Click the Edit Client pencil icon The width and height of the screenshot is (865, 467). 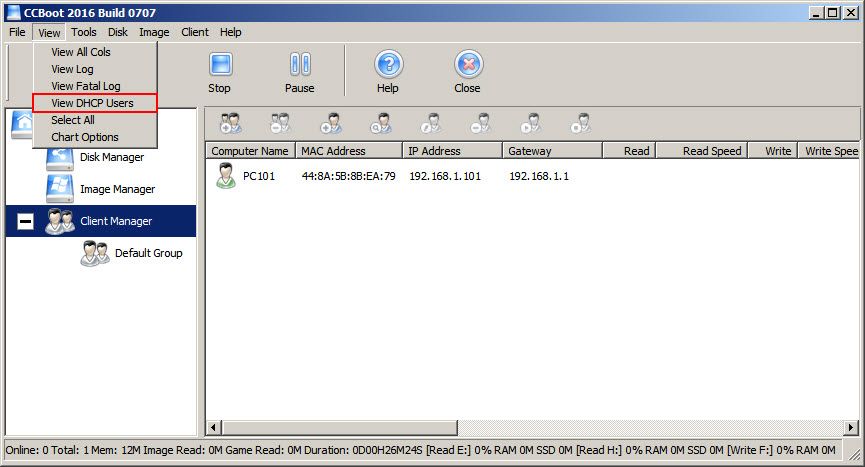[431, 124]
